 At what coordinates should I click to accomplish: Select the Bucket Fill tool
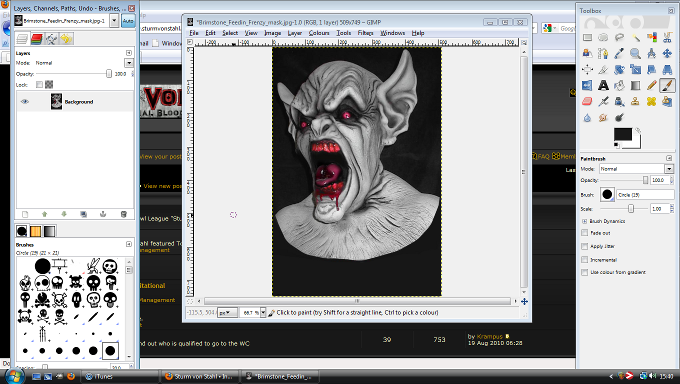[x=619, y=85]
